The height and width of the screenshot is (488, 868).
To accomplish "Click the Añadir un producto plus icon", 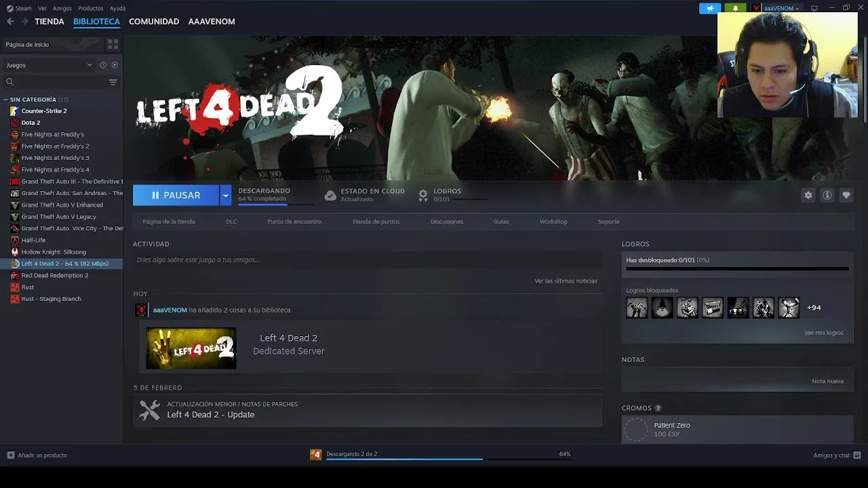I will (10, 455).
